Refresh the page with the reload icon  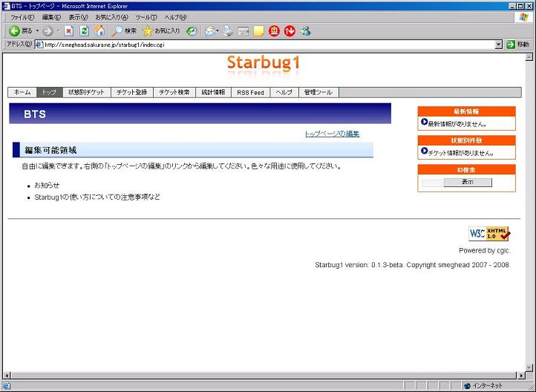[84, 30]
